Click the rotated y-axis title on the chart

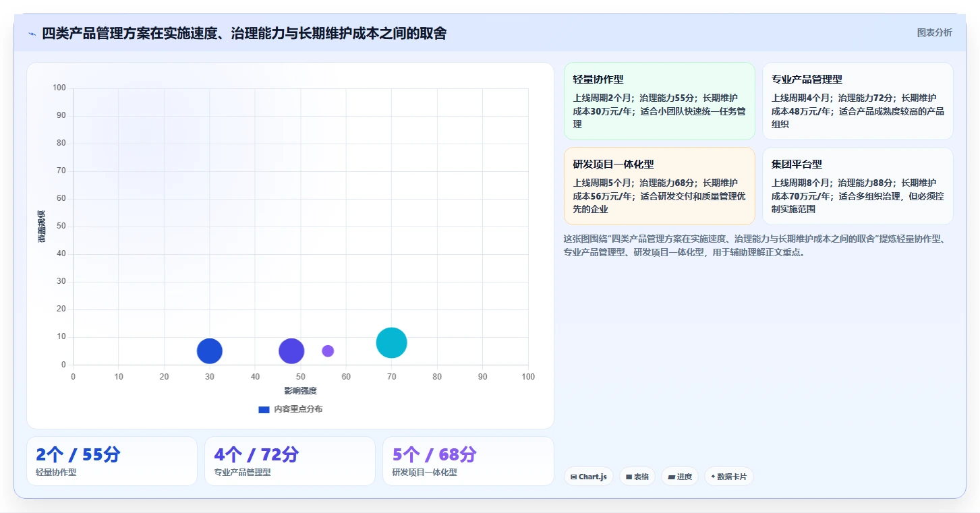pos(42,227)
